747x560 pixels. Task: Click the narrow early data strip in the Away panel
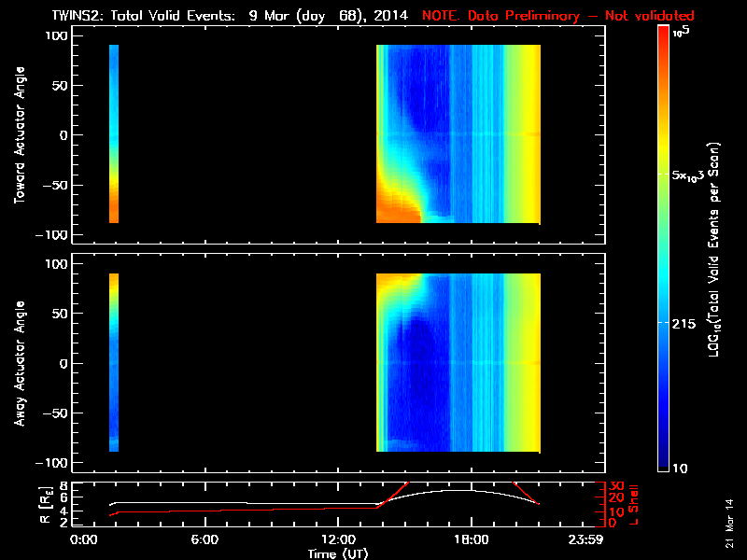[x=114, y=362]
